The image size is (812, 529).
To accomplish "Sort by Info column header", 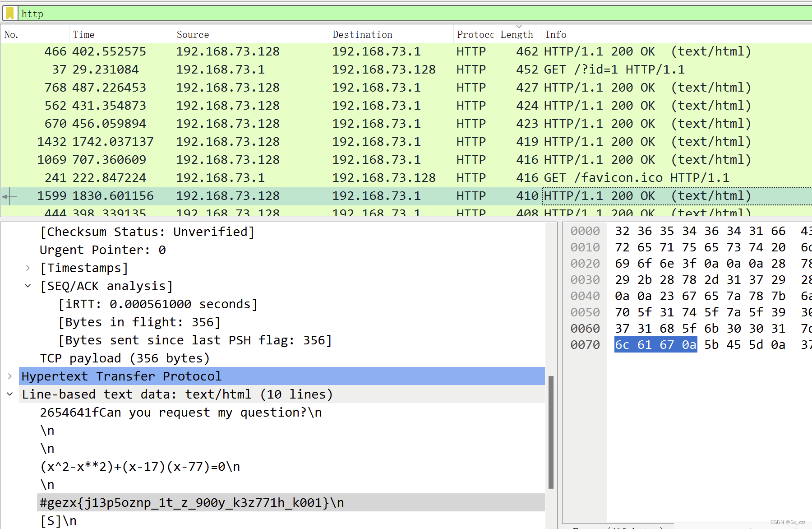I will pos(677,34).
